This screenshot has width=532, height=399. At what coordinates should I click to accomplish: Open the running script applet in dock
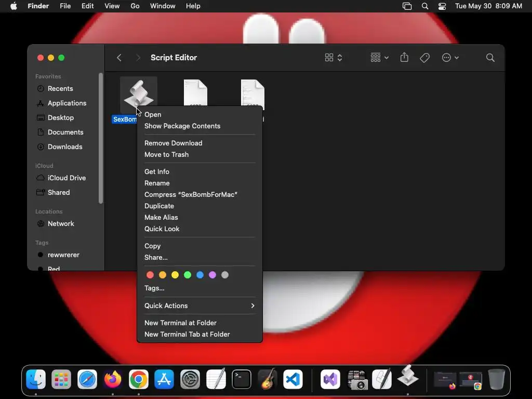(407, 376)
